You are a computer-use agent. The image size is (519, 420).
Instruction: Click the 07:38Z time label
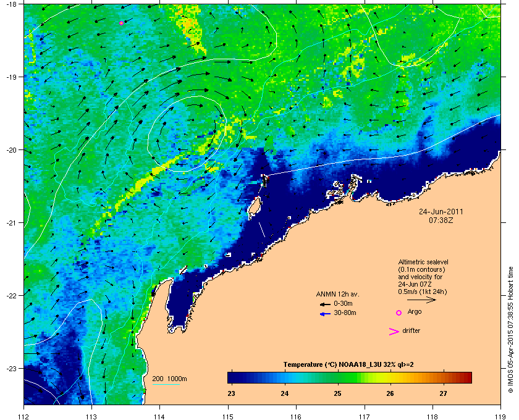[x=441, y=220]
